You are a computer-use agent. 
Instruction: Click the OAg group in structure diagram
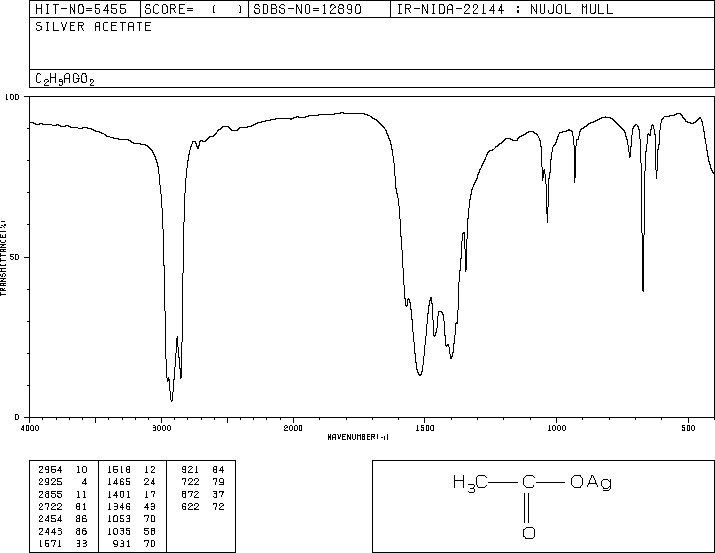click(x=591, y=482)
